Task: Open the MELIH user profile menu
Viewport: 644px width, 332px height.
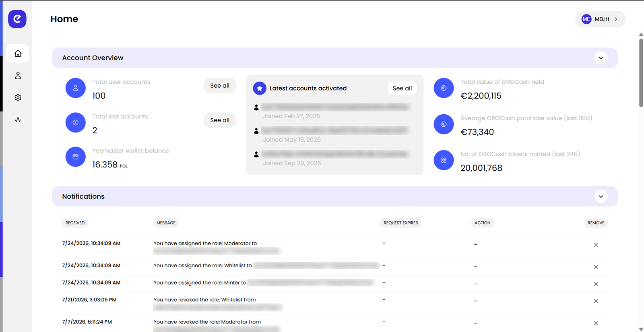Action: click(600, 19)
